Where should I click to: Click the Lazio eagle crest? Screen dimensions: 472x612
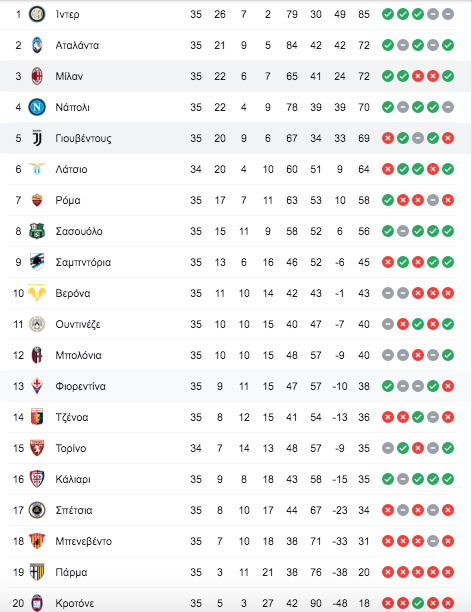pyautogui.click(x=37, y=169)
